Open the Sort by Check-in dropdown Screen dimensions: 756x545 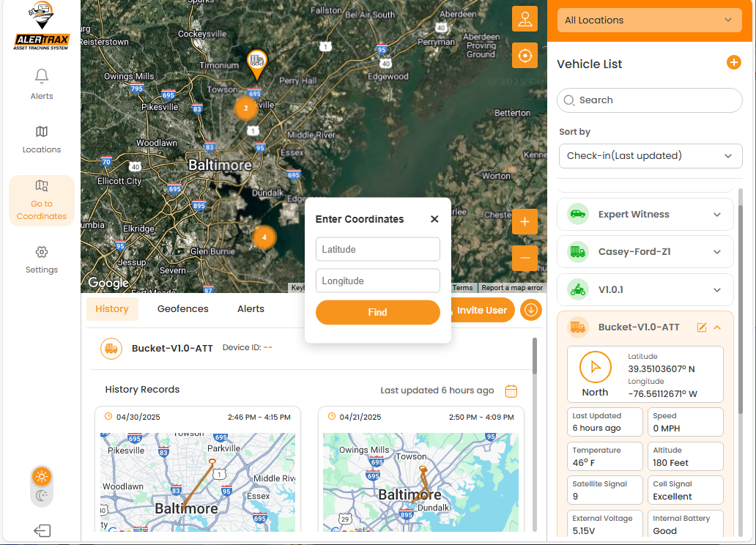coord(649,155)
